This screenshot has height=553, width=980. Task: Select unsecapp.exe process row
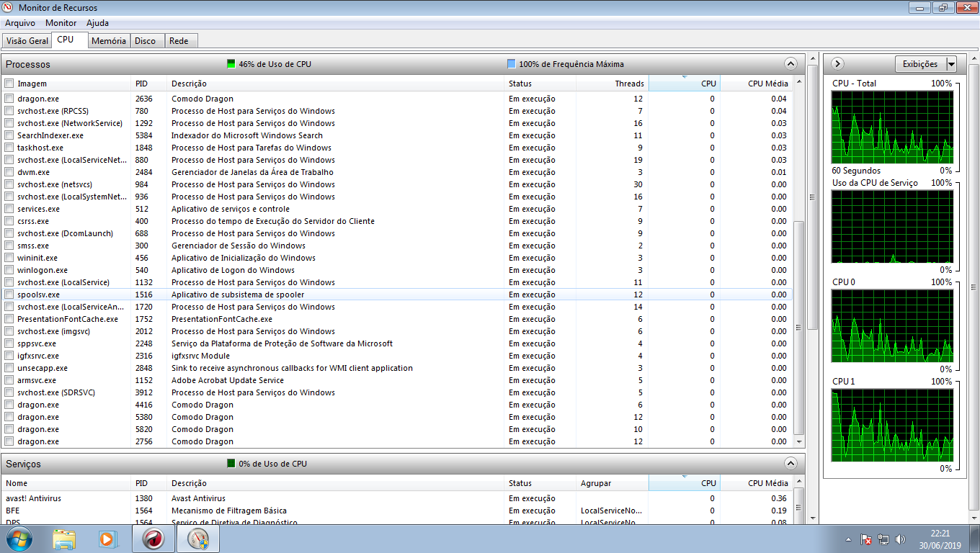(396, 368)
